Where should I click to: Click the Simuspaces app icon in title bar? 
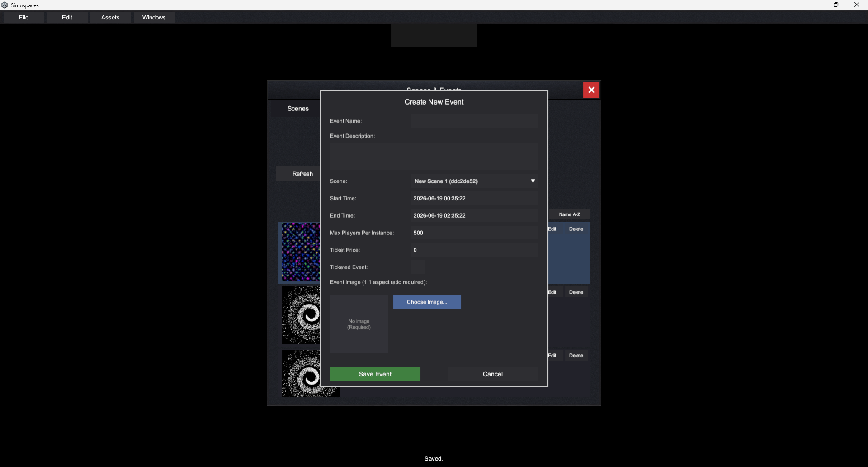(x=5, y=5)
